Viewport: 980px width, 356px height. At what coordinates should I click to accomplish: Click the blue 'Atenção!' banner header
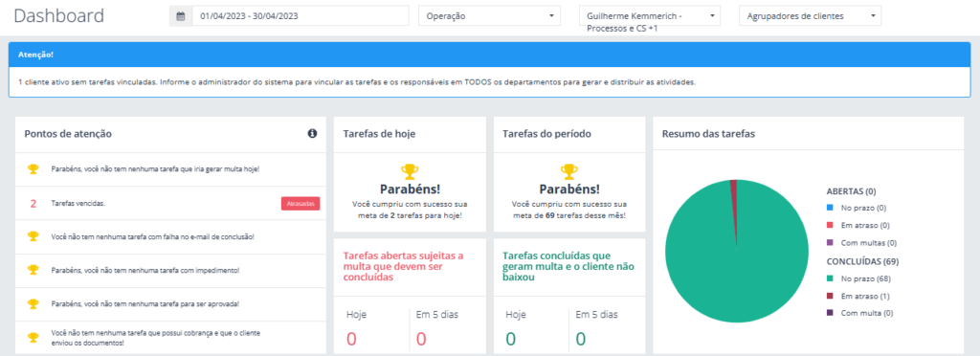point(489,55)
